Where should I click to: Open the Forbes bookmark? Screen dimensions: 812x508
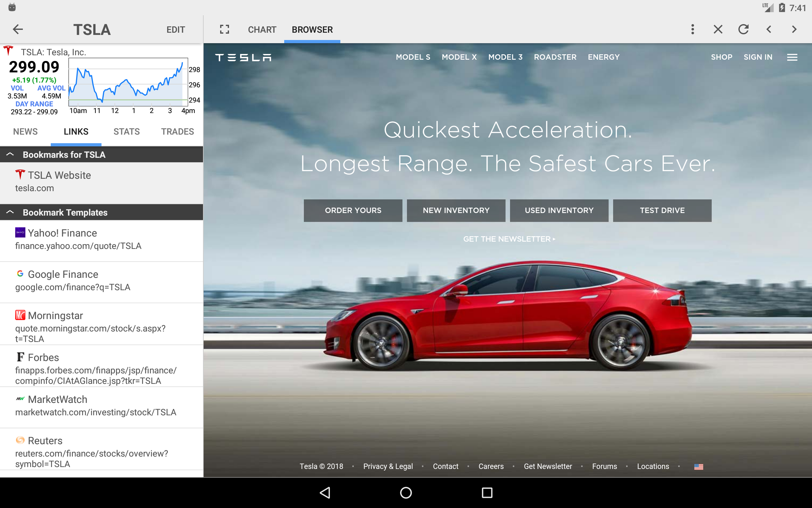pyautogui.click(x=101, y=366)
